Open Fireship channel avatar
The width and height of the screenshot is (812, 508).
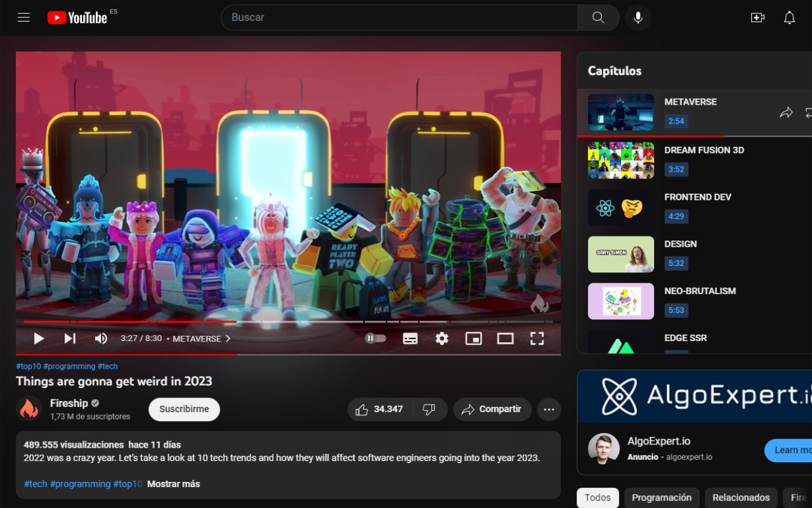(29, 409)
